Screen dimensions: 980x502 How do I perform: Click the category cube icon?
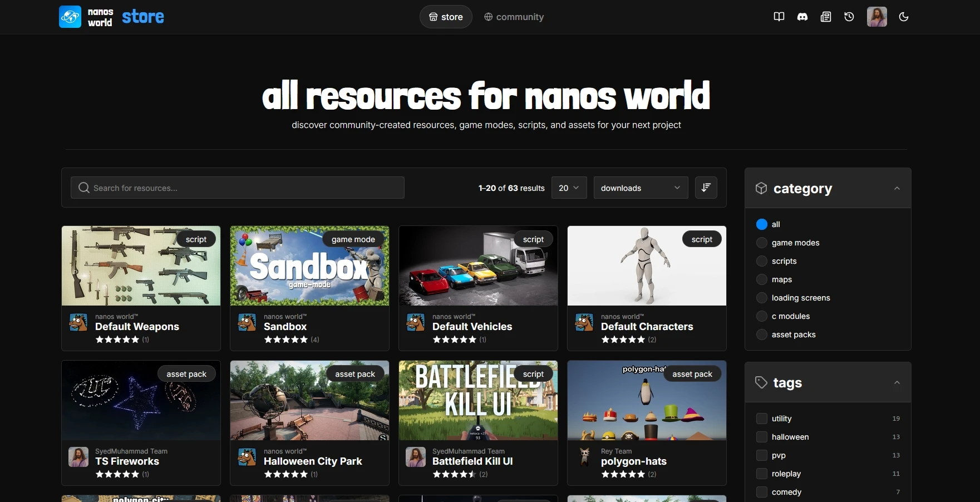(x=761, y=188)
